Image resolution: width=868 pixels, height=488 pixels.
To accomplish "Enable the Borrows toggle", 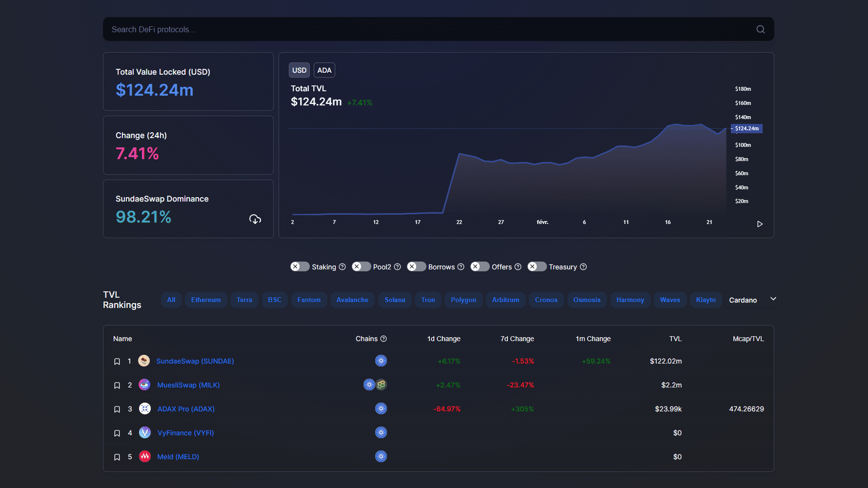I will (x=417, y=266).
